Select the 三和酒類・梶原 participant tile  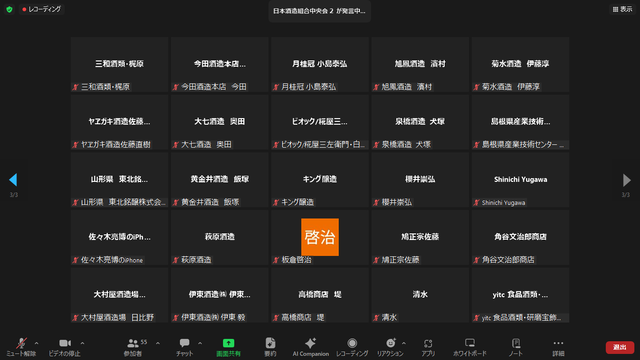click(120, 64)
